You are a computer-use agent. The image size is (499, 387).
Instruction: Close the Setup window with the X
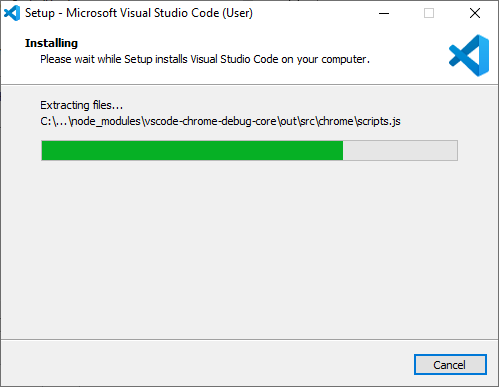(x=475, y=13)
